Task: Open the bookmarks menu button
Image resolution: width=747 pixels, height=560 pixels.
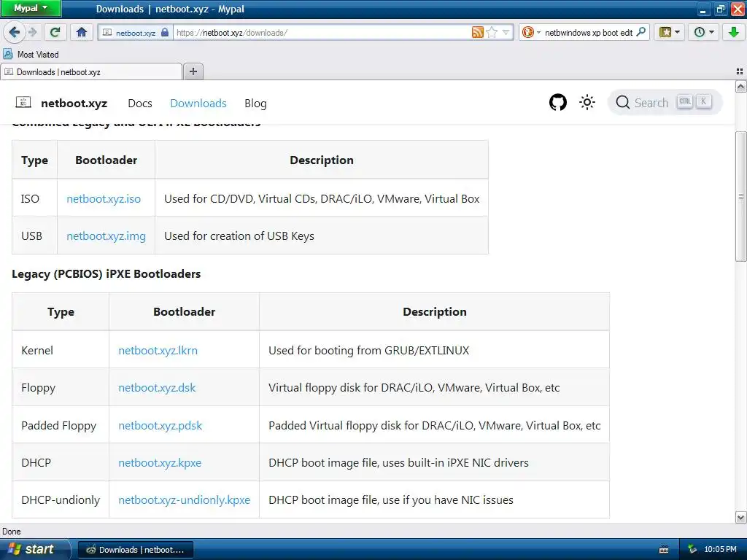Action: [x=669, y=32]
